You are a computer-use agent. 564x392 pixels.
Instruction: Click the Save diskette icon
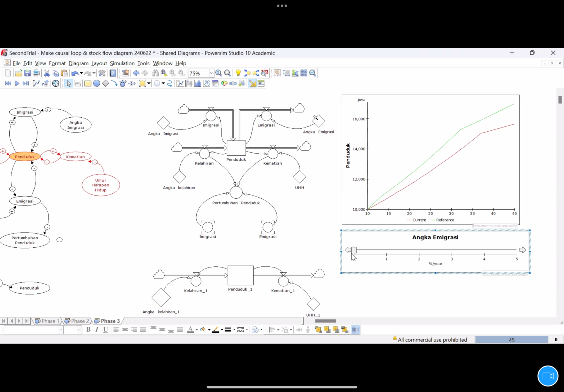pyautogui.click(x=27, y=73)
